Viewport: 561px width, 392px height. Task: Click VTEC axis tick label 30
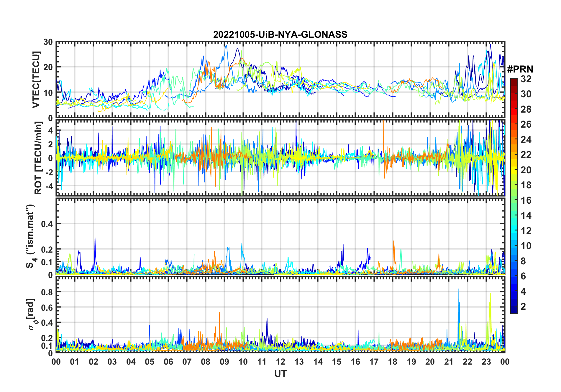(48, 42)
